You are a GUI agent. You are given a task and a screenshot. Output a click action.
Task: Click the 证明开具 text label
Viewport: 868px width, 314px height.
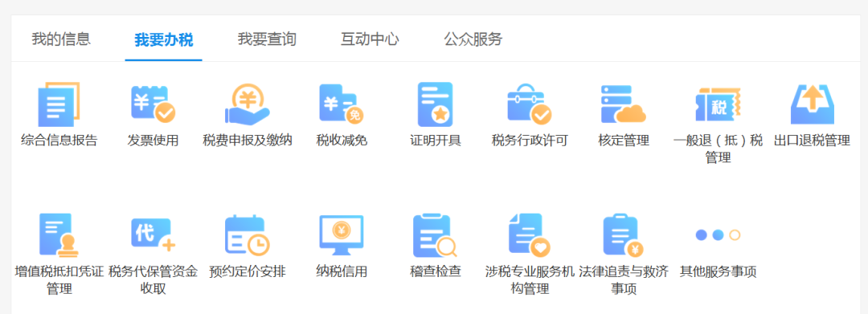pyautogui.click(x=436, y=141)
